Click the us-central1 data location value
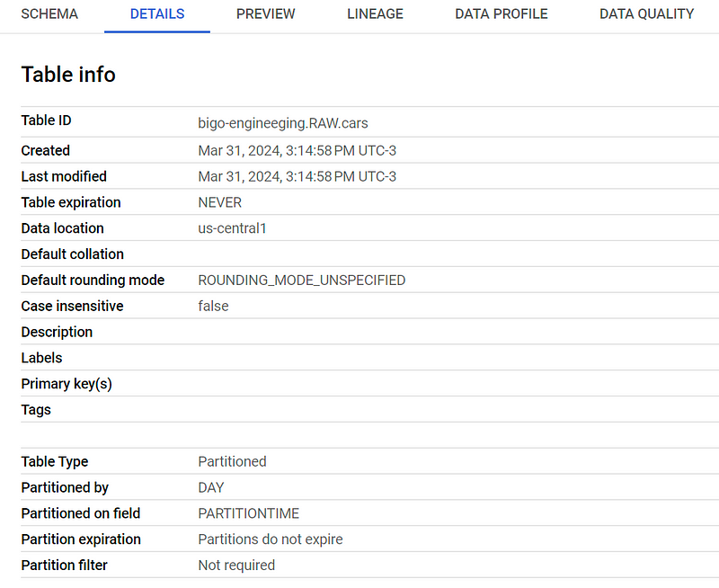 click(x=232, y=228)
